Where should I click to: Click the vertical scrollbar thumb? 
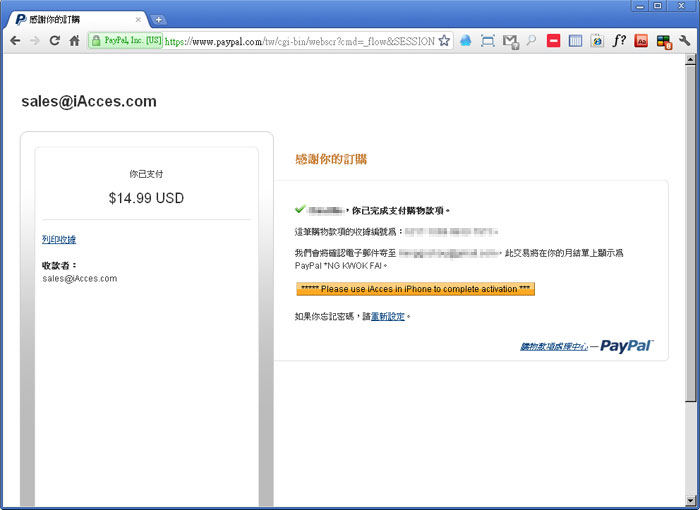pos(690,232)
